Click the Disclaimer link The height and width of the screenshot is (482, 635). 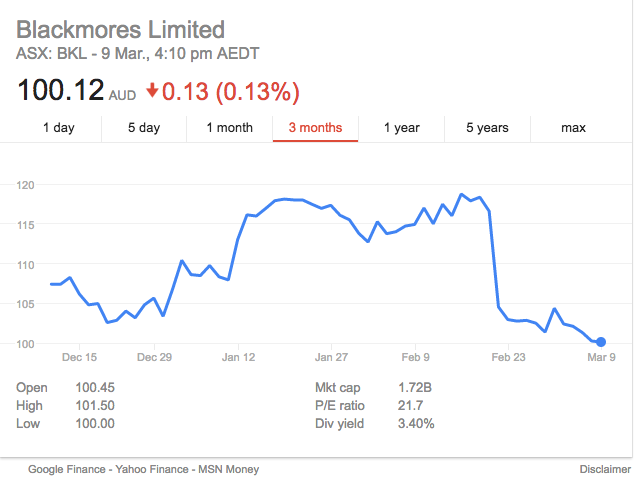coord(605,469)
